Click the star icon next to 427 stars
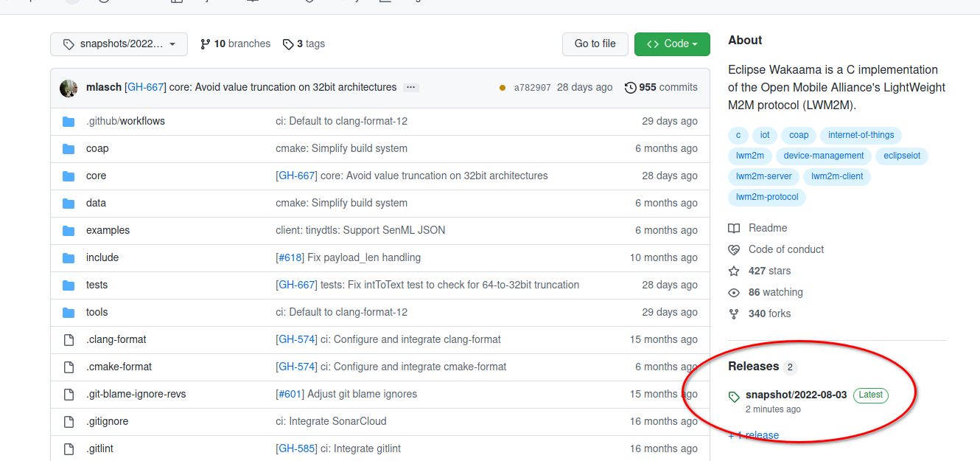The width and height of the screenshot is (980, 461). tap(733, 271)
